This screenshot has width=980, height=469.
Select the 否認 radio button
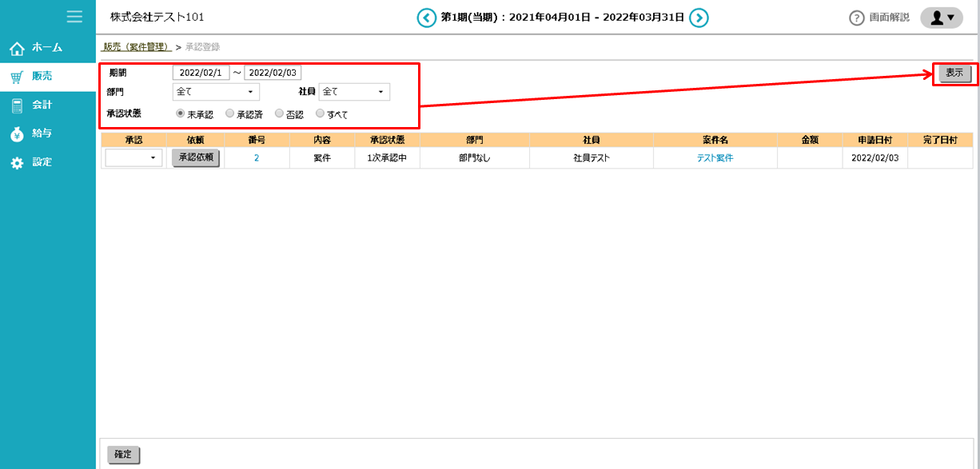(279, 113)
